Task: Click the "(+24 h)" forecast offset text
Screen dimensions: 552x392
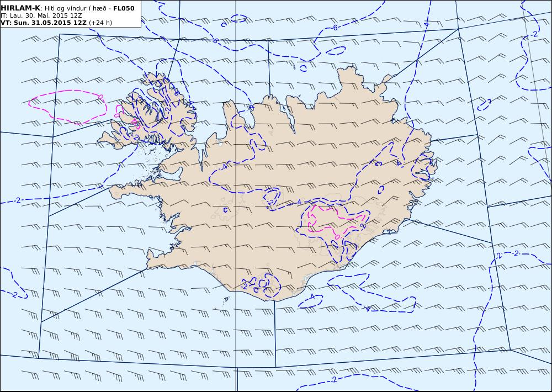Action: tap(100, 23)
